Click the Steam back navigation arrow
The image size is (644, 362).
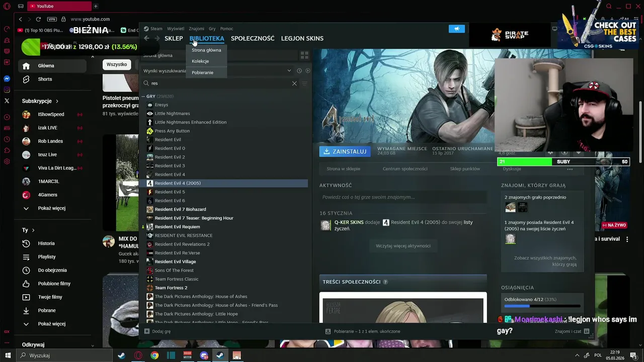coord(146,38)
